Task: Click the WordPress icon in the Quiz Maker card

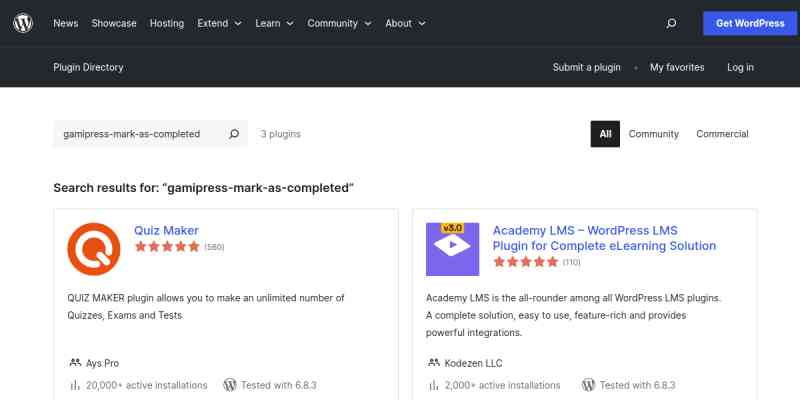Action: click(230, 385)
